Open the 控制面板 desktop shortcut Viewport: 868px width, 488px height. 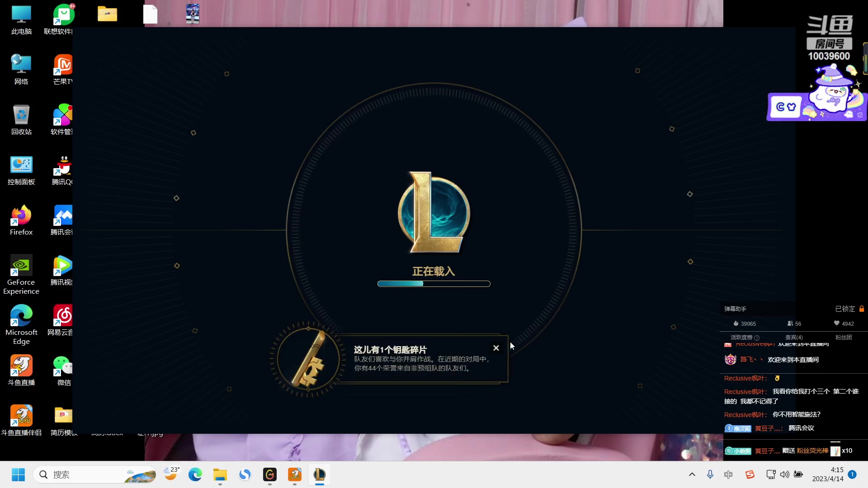coord(21,170)
